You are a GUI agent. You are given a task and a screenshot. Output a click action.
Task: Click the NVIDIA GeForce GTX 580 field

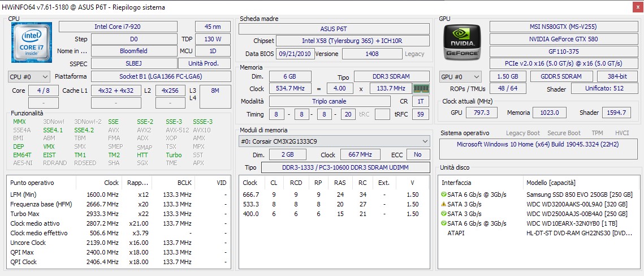point(563,39)
